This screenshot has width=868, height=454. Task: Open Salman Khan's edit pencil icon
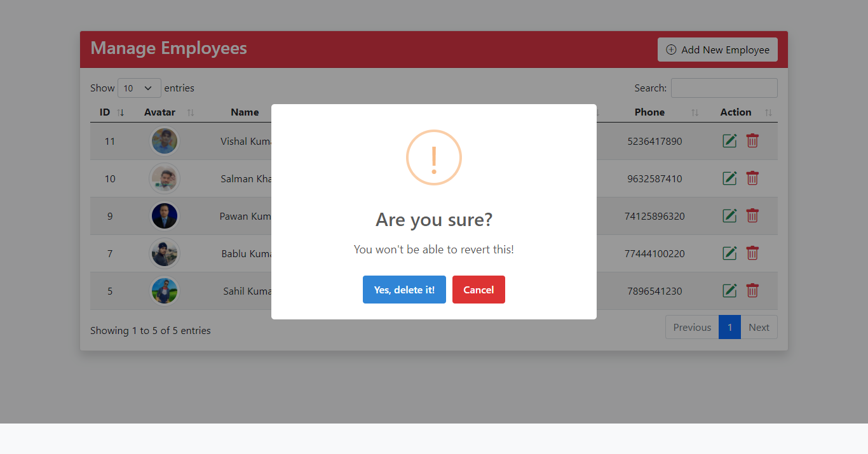729,178
